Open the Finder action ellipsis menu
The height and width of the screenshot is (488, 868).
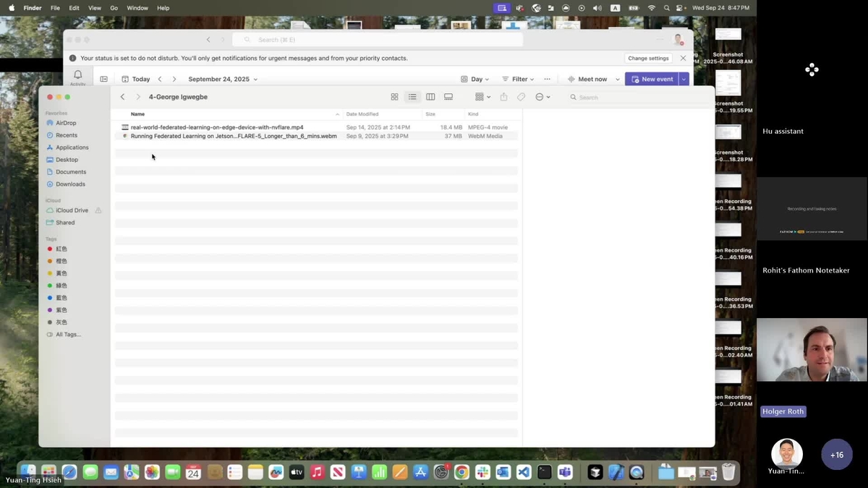542,97
